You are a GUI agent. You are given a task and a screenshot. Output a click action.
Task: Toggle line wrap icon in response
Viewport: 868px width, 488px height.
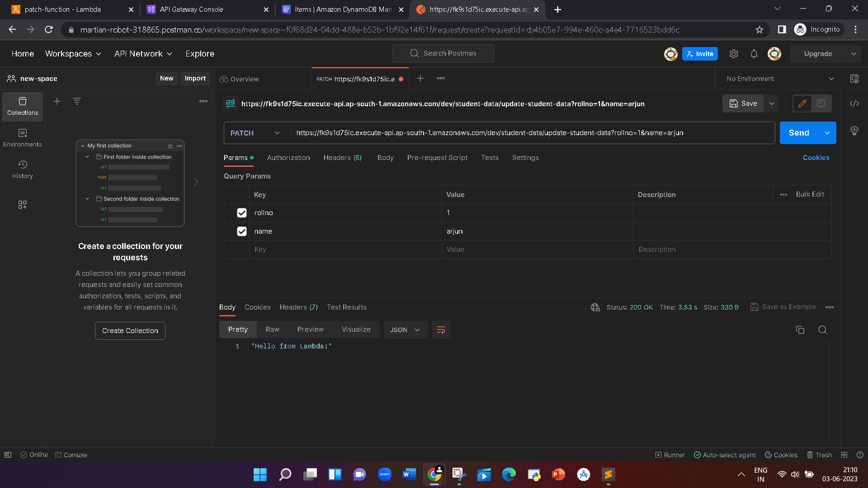[441, 330]
